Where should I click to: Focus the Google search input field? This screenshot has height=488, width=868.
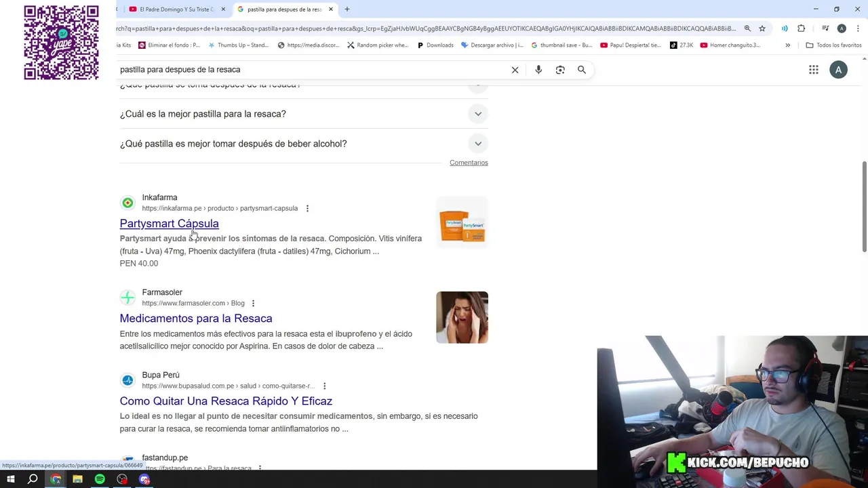312,70
